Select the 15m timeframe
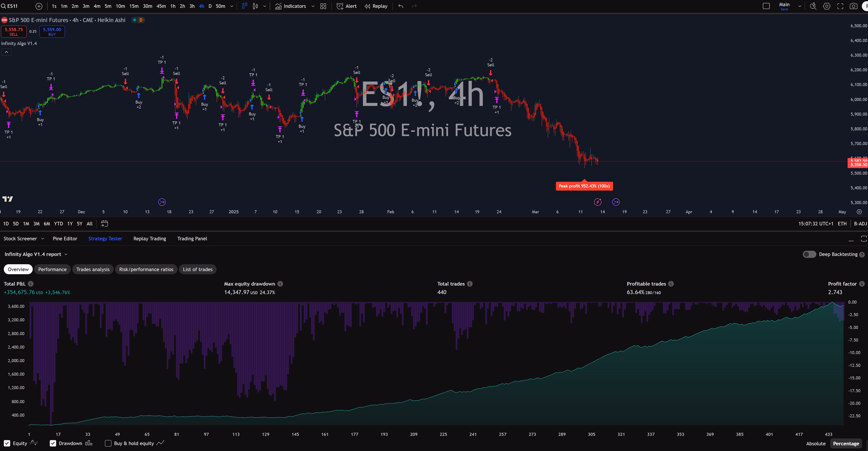 [x=134, y=6]
